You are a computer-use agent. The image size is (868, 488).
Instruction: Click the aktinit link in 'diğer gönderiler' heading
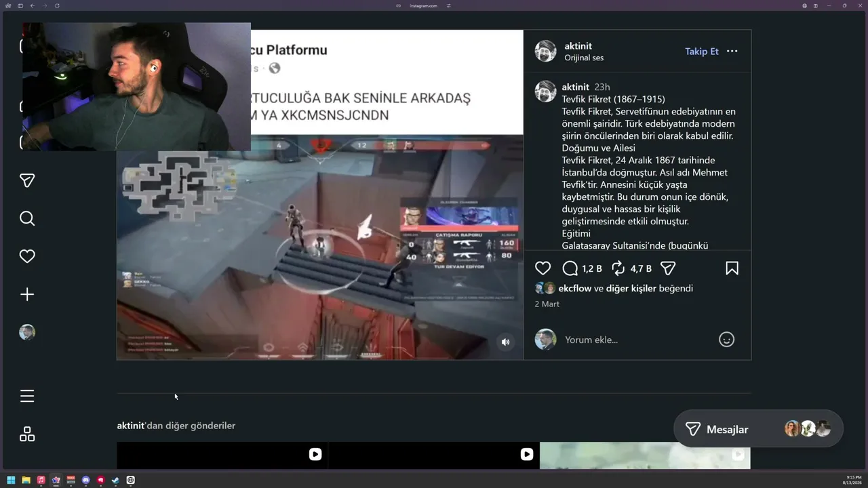pyautogui.click(x=131, y=426)
